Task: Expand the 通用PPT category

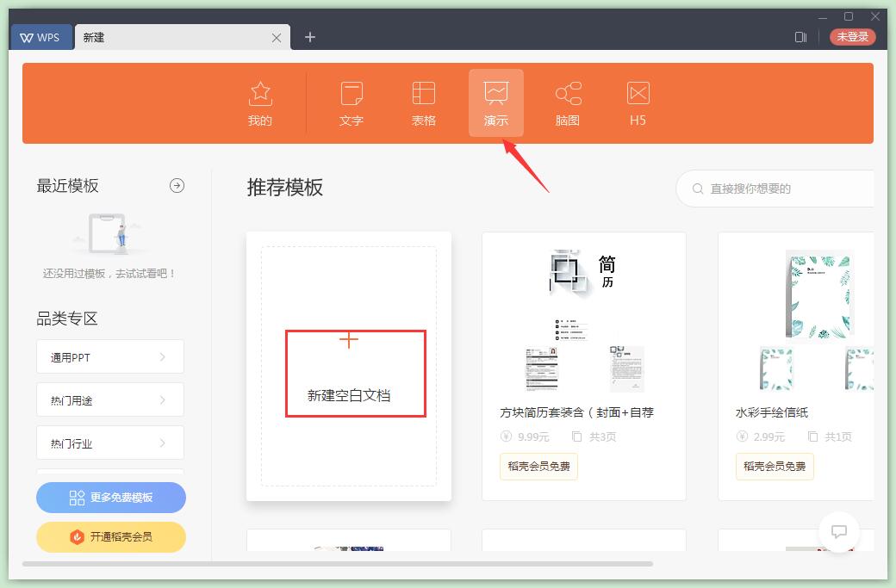Action: [110, 356]
